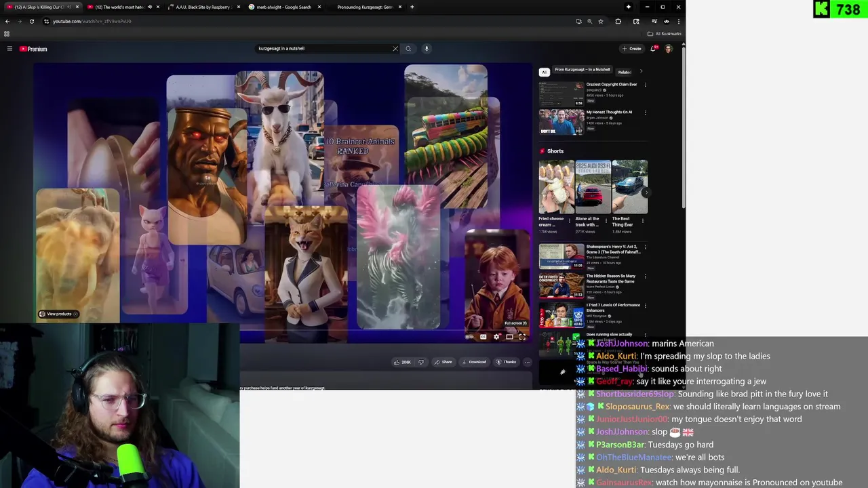
Task: Toggle autoplay switch in the player
Action: pyautogui.click(x=469, y=337)
